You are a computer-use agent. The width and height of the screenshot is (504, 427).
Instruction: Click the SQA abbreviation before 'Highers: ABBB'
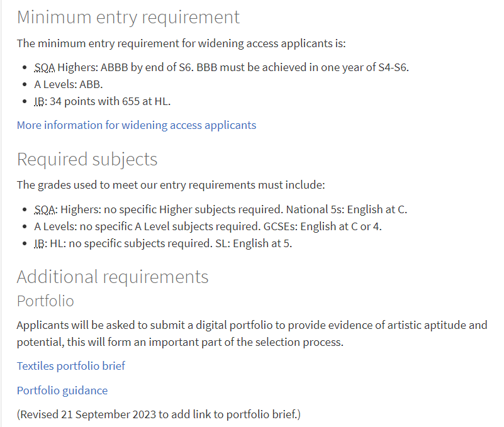(x=45, y=67)
